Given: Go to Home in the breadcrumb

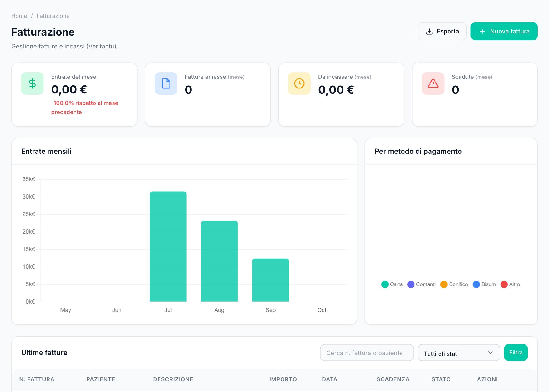Looking at the screenshot, I should click(19, 16).
